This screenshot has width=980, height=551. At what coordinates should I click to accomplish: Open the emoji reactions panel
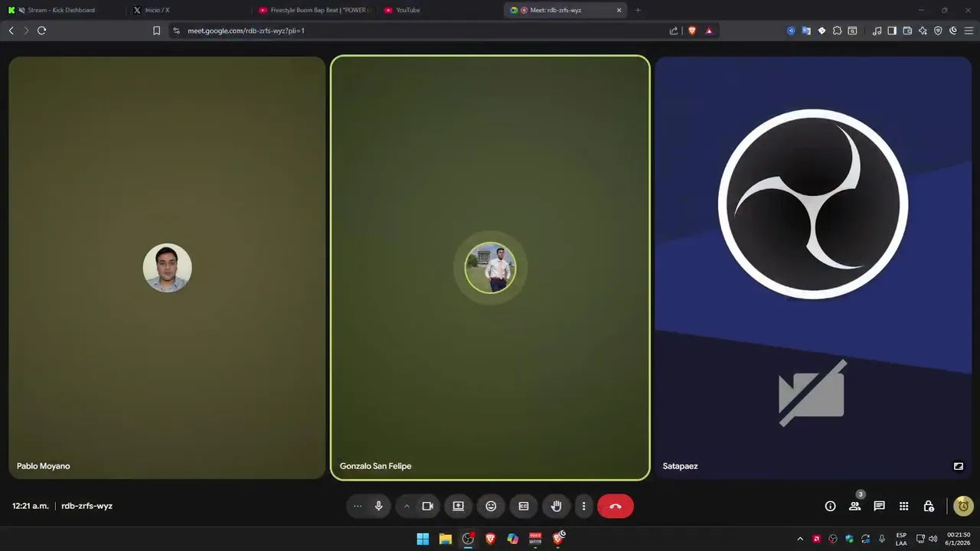point(491,506)
